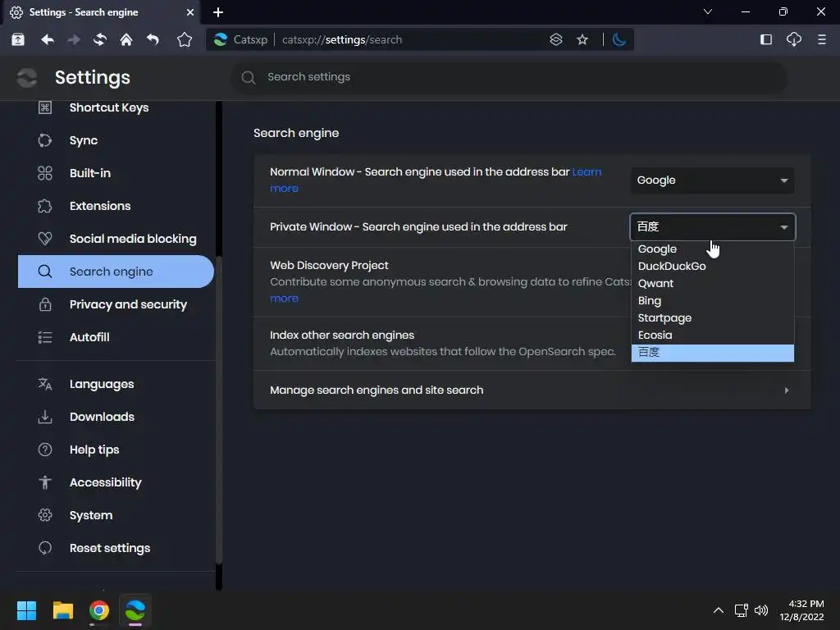Choose Bing from the dropdown list
This screenshot has height=630, width=840.
tap(713, 300)
